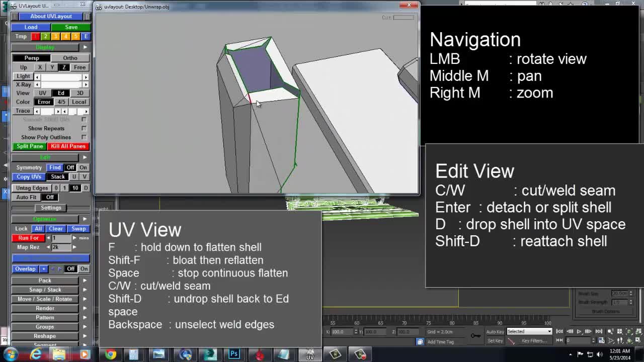644x362 pixels.
Task: Click the Light slider track
Action: coord(61,76)
